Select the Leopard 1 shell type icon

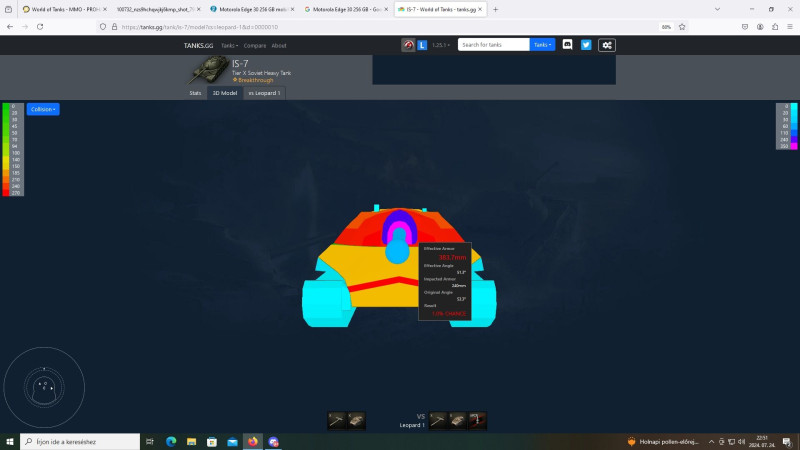point(478,420)
